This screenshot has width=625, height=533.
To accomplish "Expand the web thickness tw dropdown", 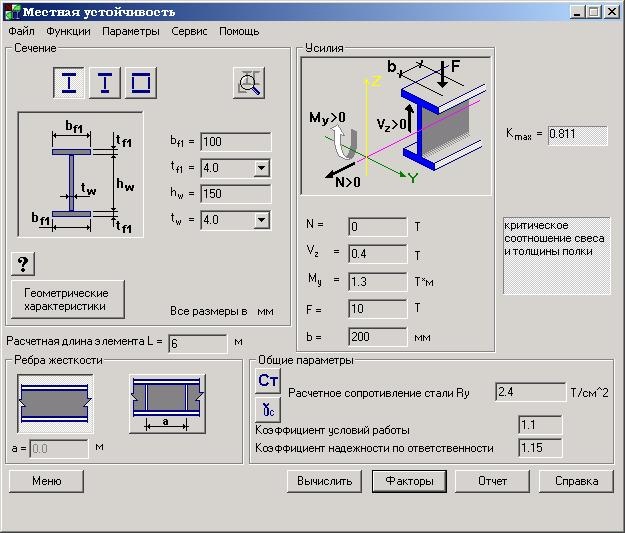I will tap(261, 219).
